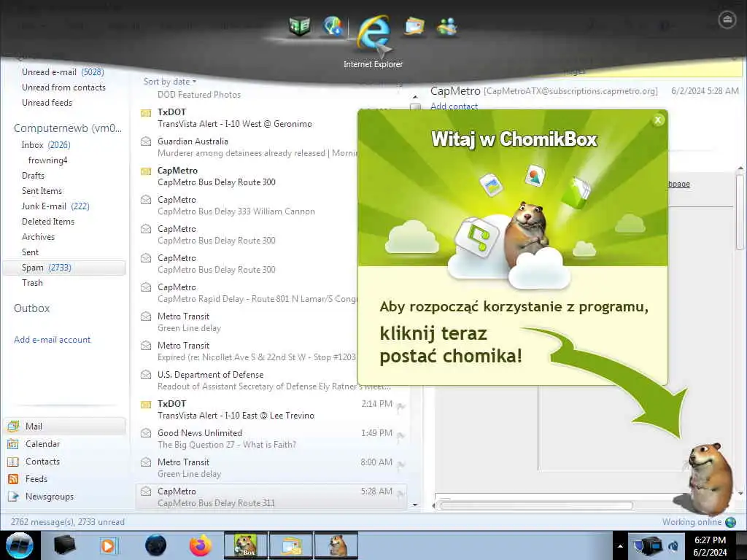
Task: Open the Trash folder
Action: pos(32,283)
